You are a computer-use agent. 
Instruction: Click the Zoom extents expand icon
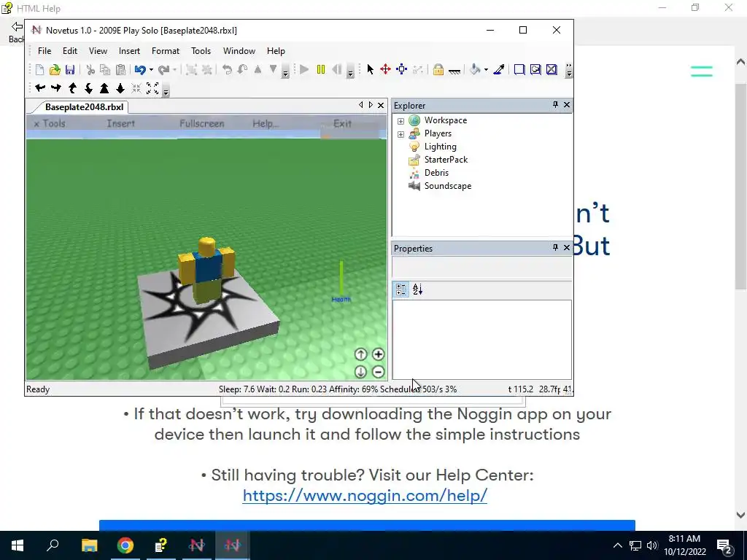152,88
